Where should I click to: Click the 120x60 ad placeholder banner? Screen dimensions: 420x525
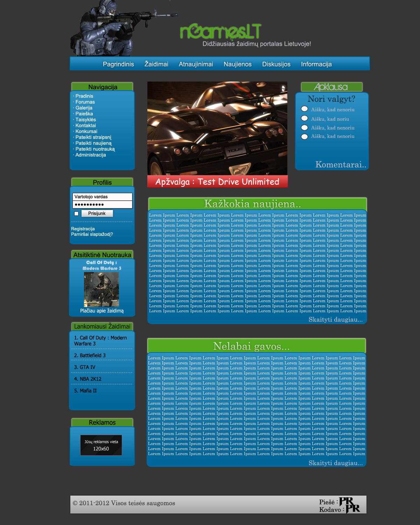pos(101,445)
